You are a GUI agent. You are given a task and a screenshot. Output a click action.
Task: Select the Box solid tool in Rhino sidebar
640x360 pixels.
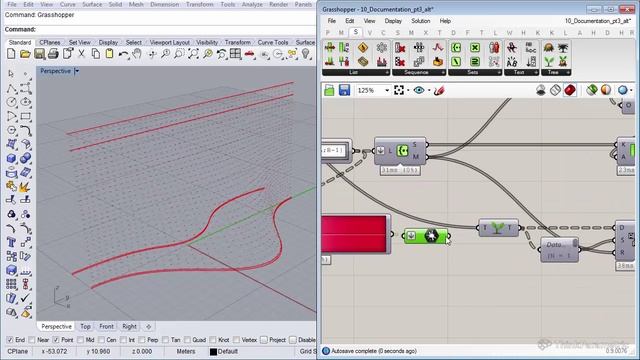click(x=11, y=158)
